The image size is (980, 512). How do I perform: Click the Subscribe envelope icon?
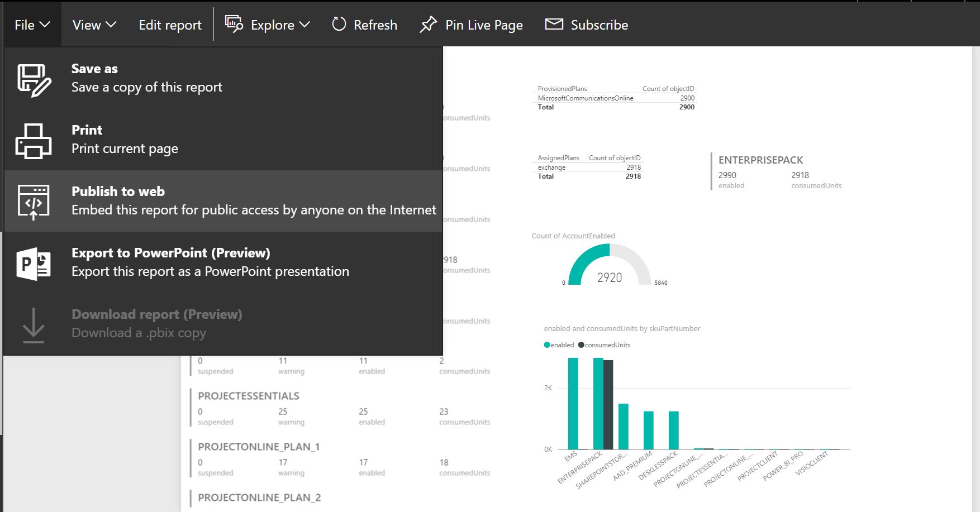click(x=554, y=24)
